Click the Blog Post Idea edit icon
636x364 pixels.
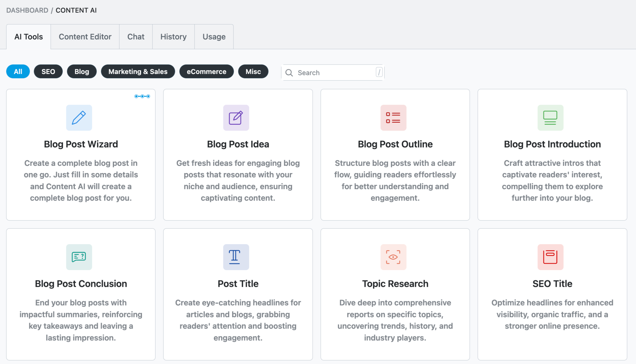click(236, 117)
